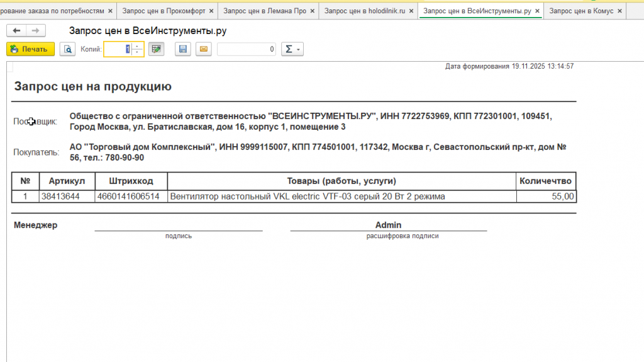
Task: Click the buyer Торговый дом Комплексный text
Action: click(318, 152)
